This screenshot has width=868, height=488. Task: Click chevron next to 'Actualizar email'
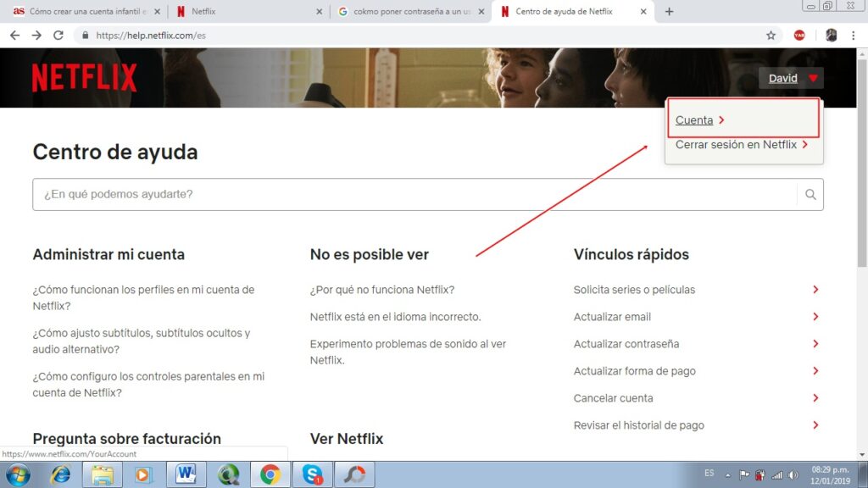[815, 317]
